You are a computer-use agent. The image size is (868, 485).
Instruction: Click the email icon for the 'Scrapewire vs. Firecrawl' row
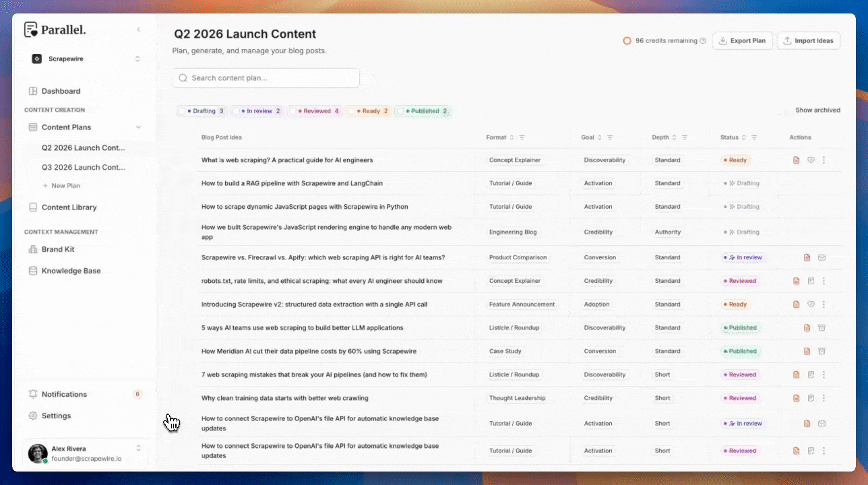click(821, 257)
